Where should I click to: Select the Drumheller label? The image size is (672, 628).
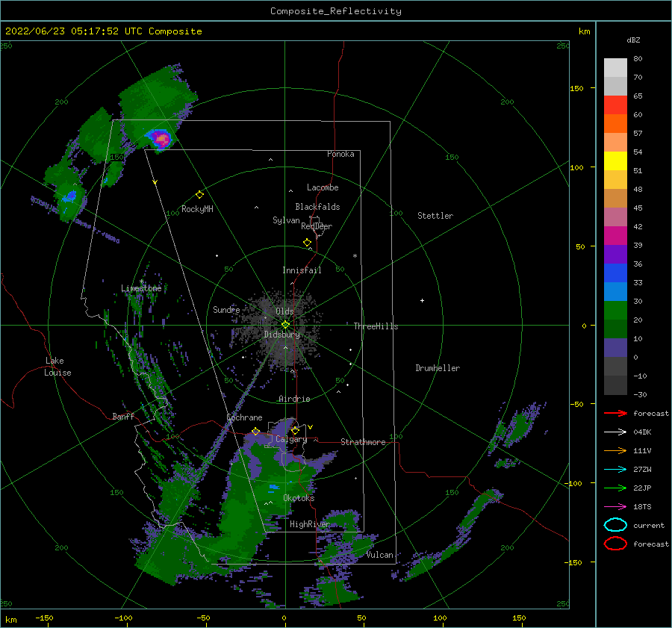(438, 368)
